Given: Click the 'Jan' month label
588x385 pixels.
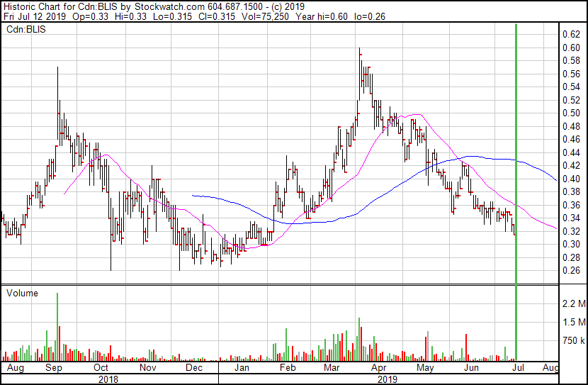Looking at the screenshot, I should [242, 368].
